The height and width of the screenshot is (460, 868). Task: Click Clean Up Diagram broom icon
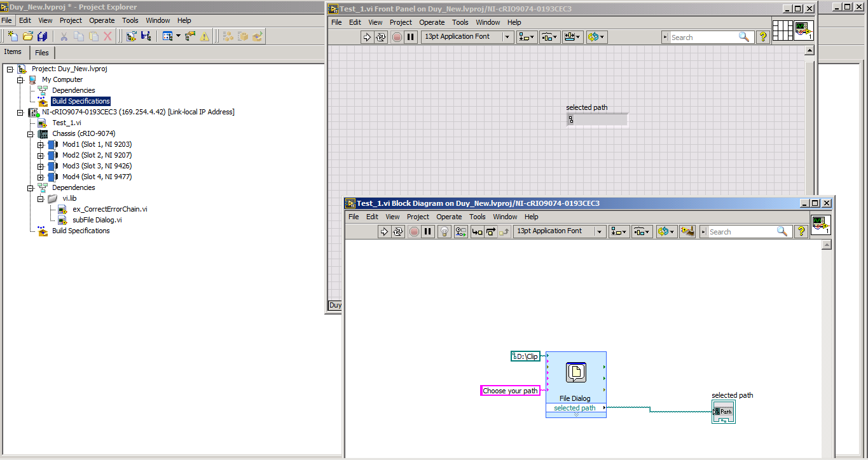point(687,232)
